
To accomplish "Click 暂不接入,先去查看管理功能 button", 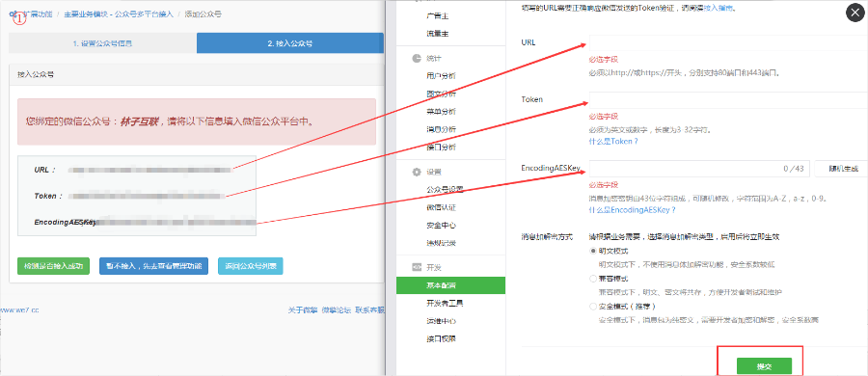I will click(x=154, y=266).
